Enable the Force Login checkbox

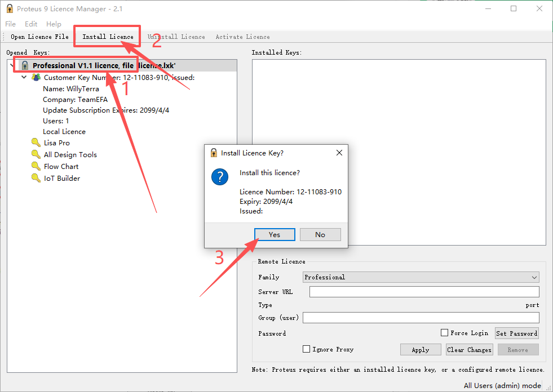point(444,333)
